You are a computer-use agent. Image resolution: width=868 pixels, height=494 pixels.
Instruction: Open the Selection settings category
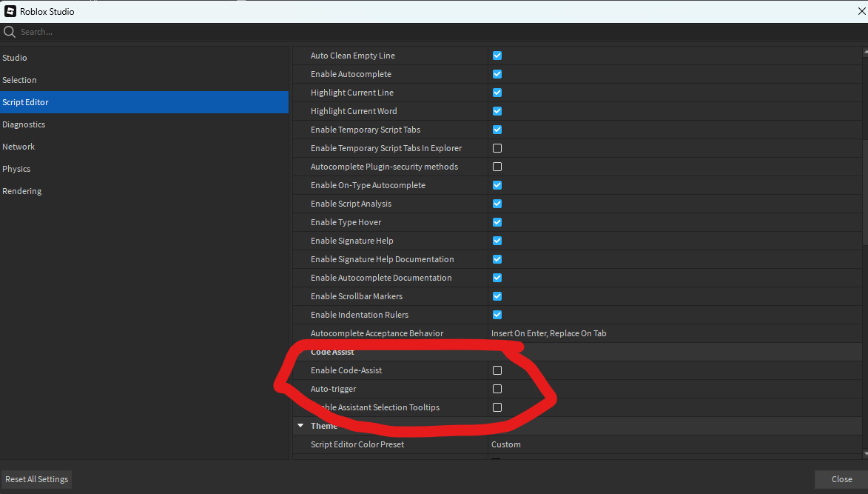click(x=144, y=80)
